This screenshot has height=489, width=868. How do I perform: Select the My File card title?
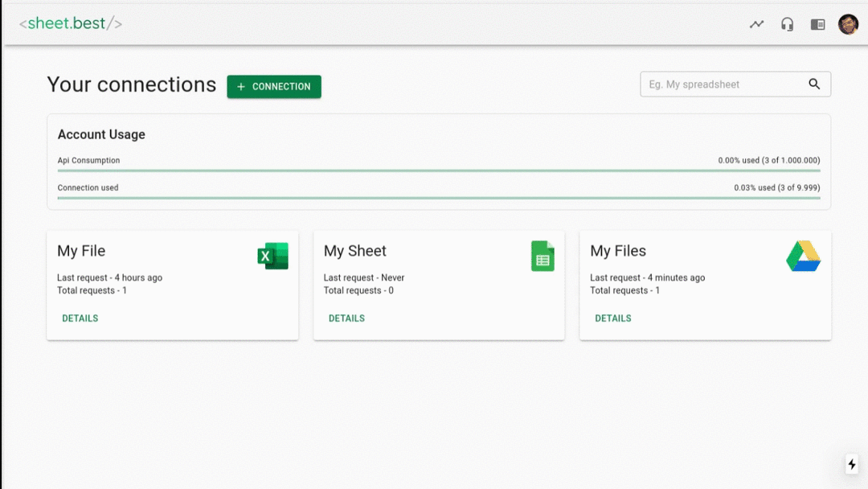[x=81, y=251]
